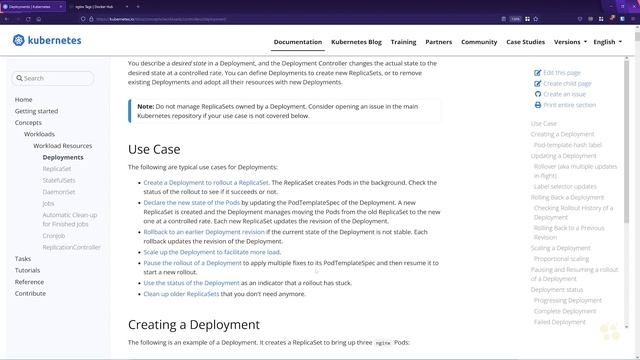Select Home in the left sidebar
This screenshot has height=360, width=640.
pos(23,99)
